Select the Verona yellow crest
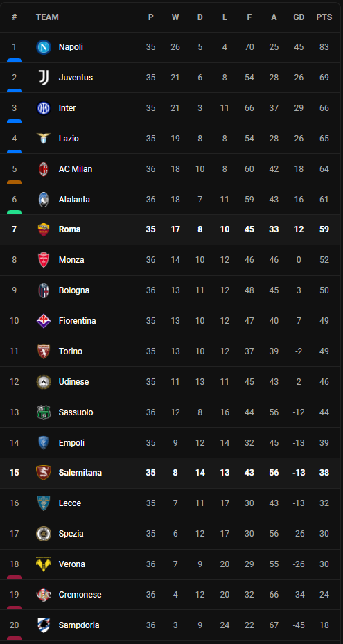This screenshot has height=644, width=343. [43, 564]
